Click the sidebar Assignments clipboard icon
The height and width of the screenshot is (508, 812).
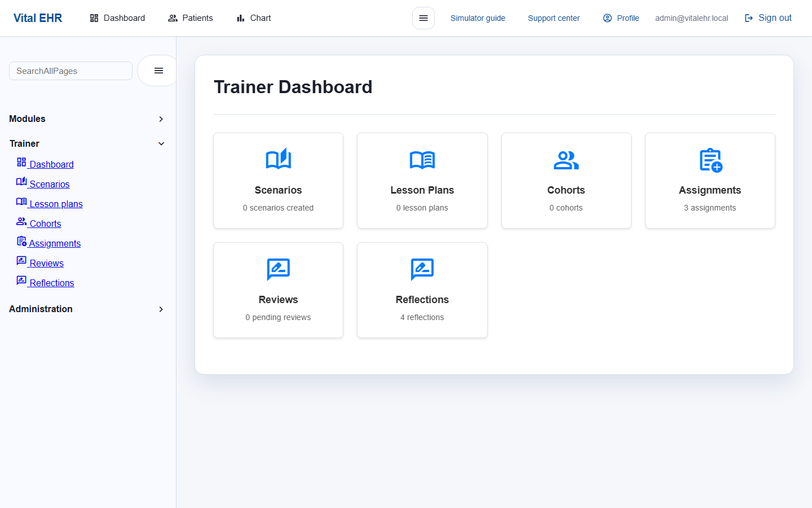click(x=21, y=241)
